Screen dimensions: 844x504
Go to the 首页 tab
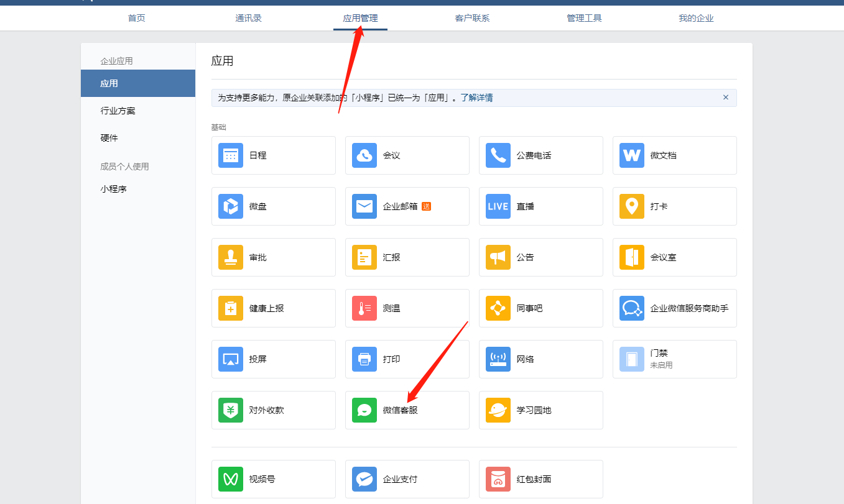tap(137, 18)
